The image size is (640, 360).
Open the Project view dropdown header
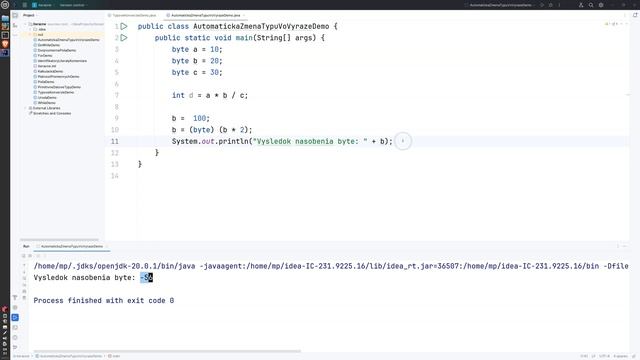tap(30, 15)
